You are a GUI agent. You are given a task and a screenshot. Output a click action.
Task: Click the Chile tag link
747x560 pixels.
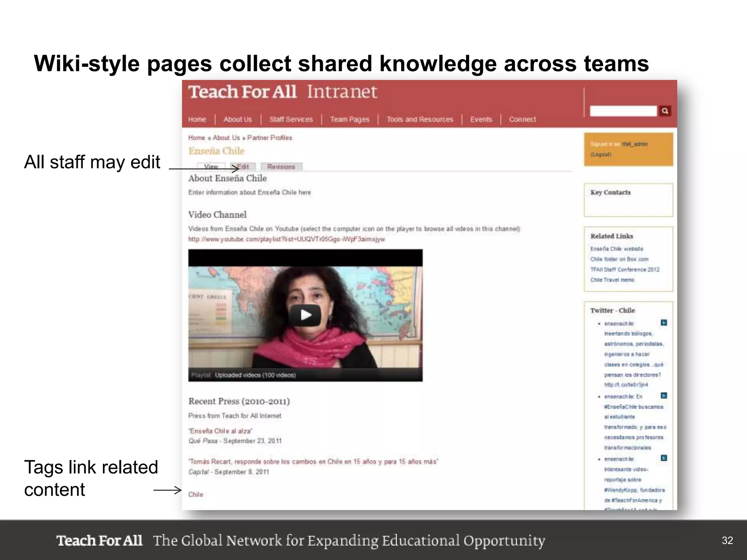196,494
